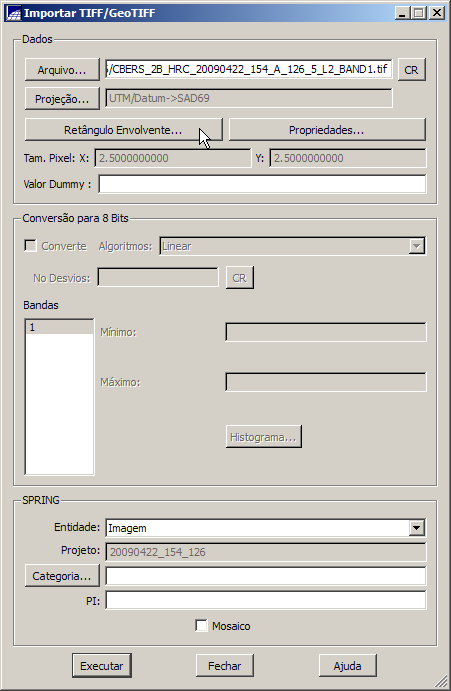The height and width of the screenshot is (691, 451).
Task: Click the Projeção button
Action: (62, 99)
